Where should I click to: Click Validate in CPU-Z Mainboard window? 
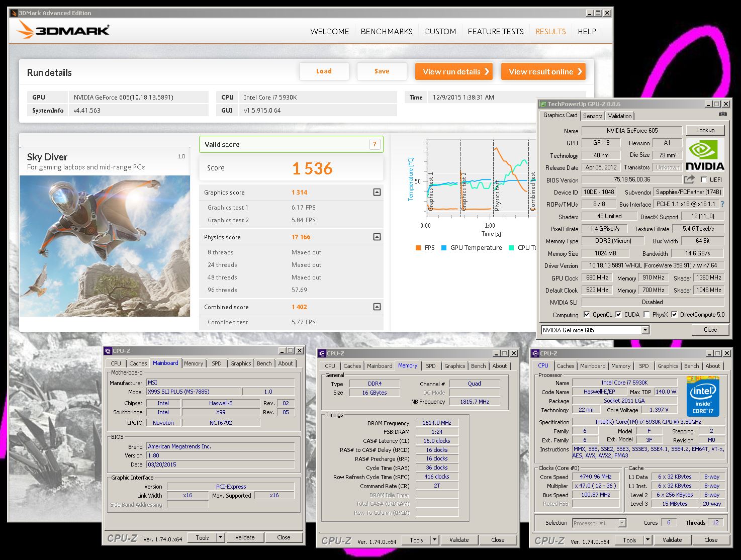click(245, 537)
